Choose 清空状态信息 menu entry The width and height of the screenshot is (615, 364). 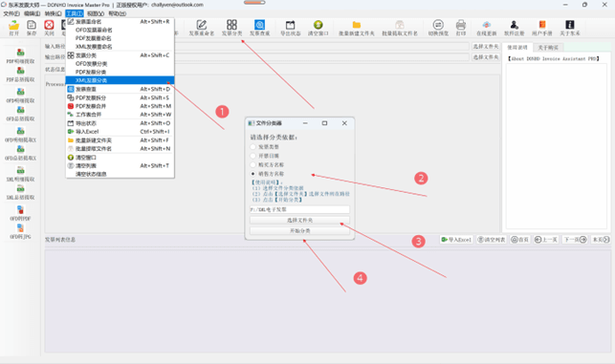120,174
